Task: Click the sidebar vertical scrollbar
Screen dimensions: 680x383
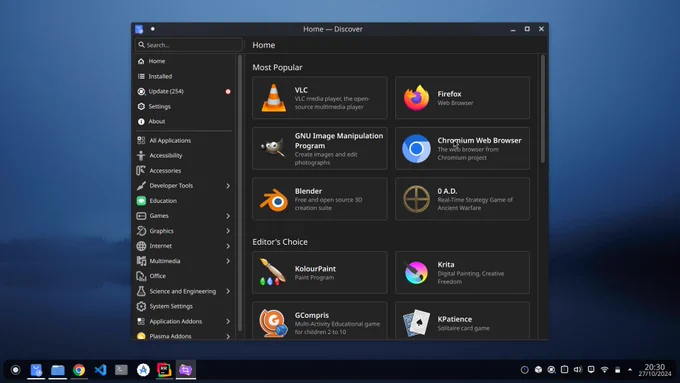Action: click(240, 193)
